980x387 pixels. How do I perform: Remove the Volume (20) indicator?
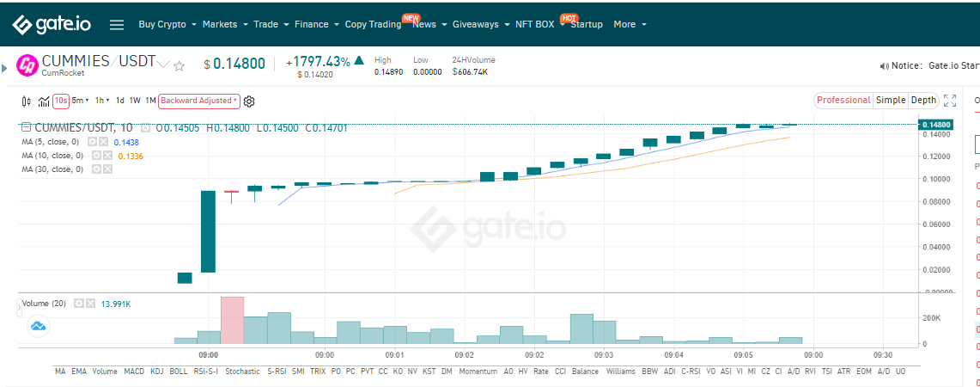click(x=90, y=303)
